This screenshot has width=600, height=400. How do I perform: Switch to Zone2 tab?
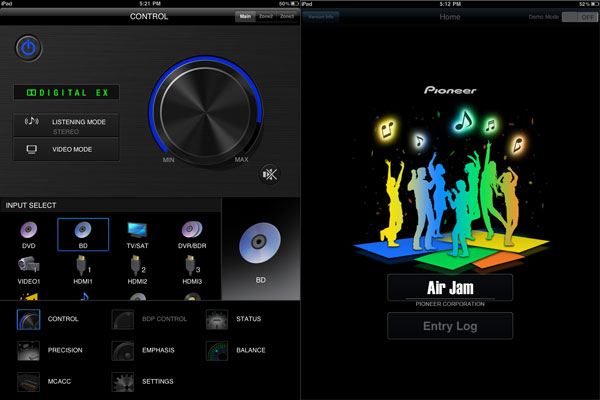pyautogui.click(x=266, y=16)
